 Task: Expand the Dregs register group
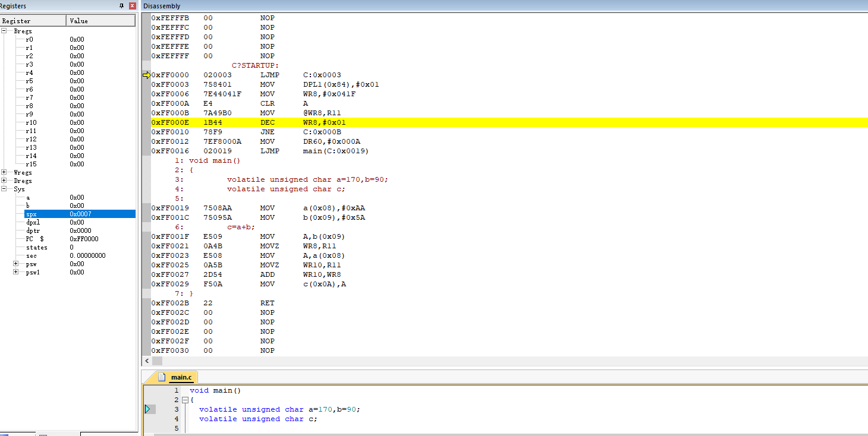tap(4, 181)
